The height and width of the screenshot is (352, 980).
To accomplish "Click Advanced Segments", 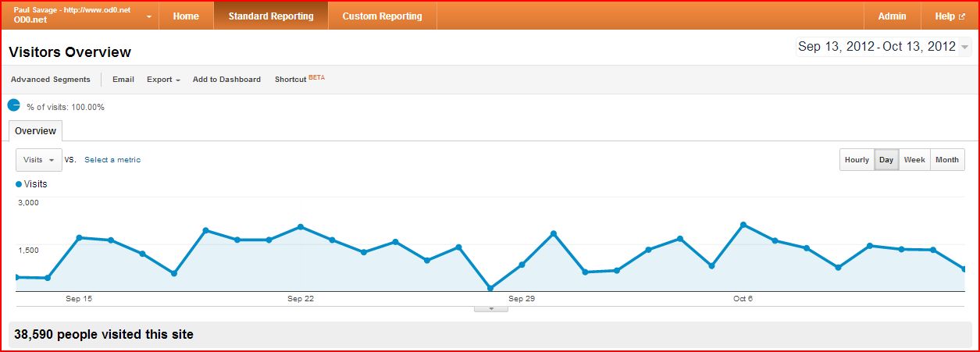I will [51, 80].
